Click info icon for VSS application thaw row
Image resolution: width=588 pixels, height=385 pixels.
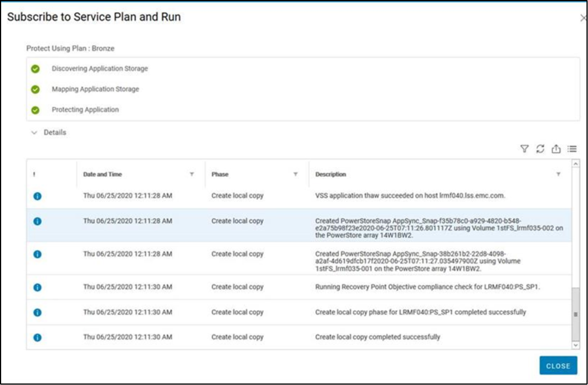tap(37, 196)
